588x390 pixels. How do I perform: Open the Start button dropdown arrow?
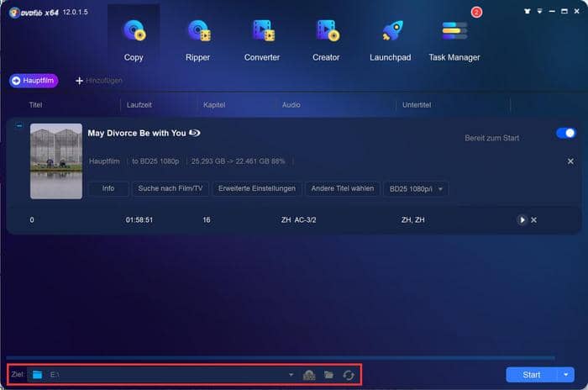click(566, 375)
